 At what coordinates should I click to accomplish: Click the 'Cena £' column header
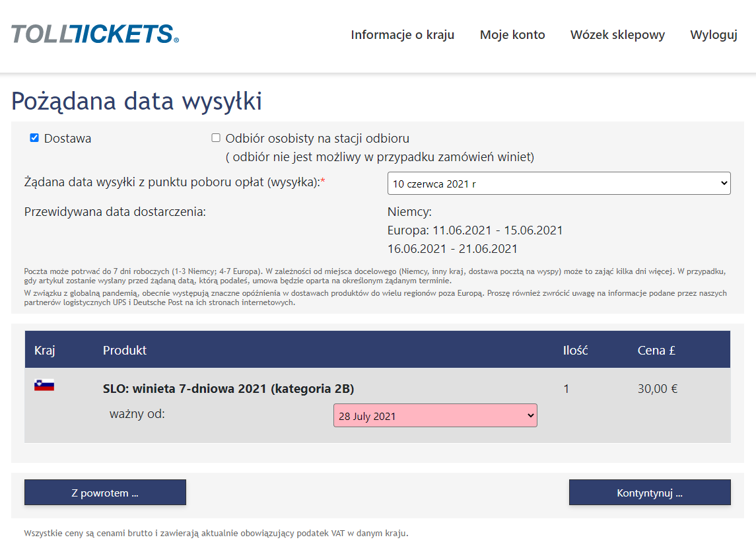[656, 350]
